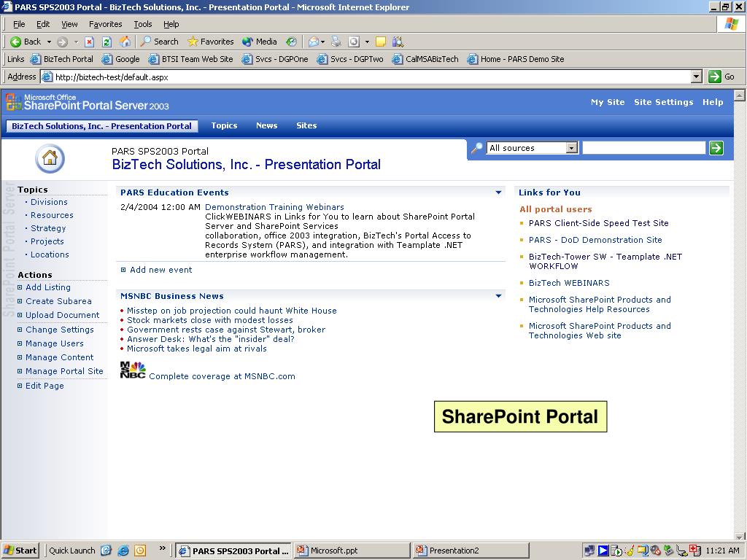
Task: Open Demonstration Training Webinars event link
Action: coord(274,207)
